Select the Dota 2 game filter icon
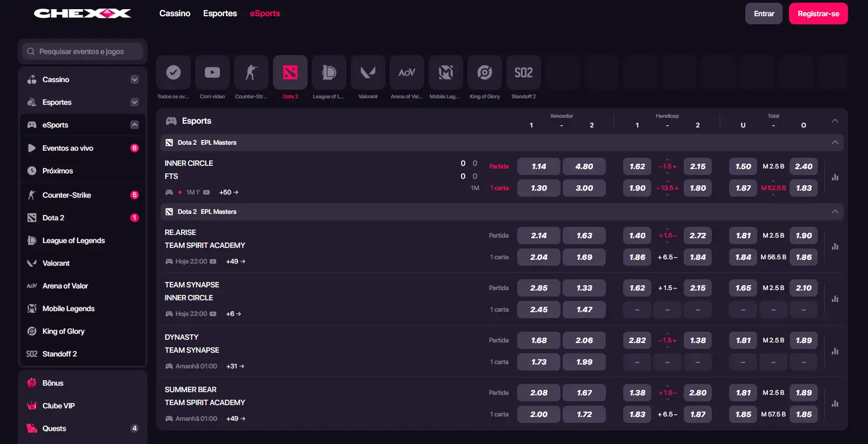This screenshot has width=868, height=444. pyautogui.click(x=290, y=72)
